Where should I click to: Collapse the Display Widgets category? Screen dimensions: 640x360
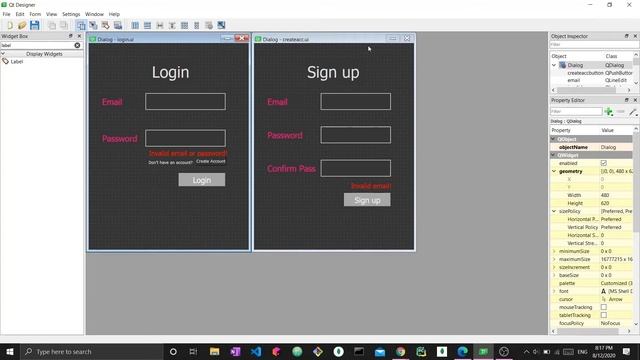[3, 53]
